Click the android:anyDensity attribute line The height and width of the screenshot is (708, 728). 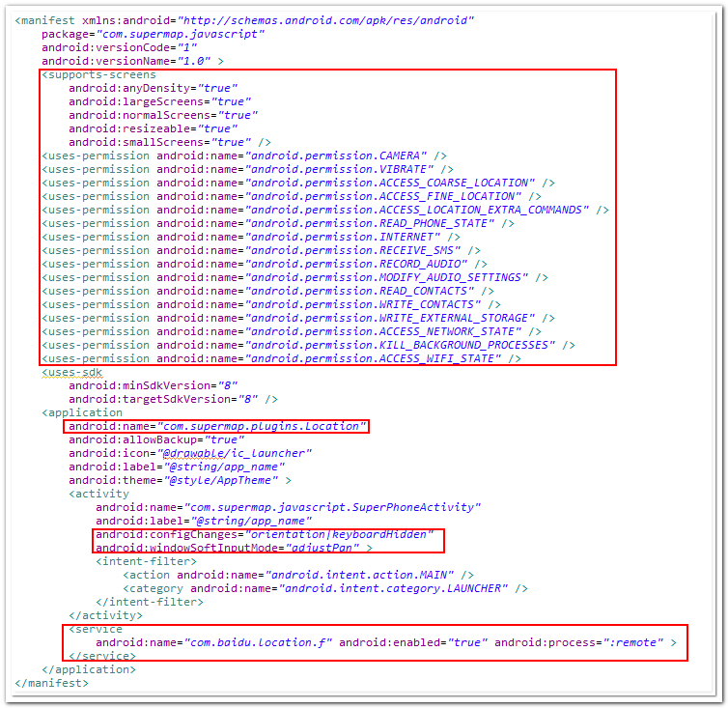click(153, 87)
